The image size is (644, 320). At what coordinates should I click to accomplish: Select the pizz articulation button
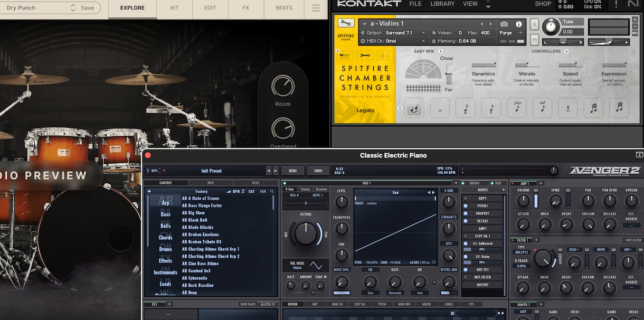click(517, 108)
